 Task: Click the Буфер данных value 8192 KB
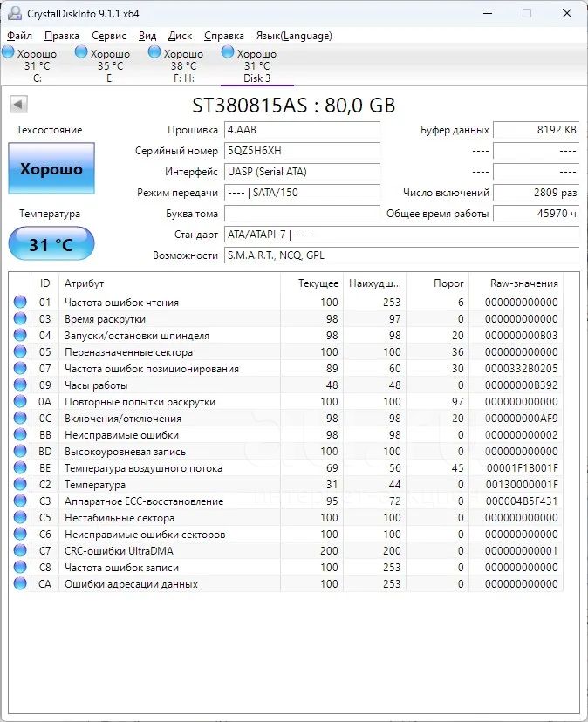(x=536, y=130)
